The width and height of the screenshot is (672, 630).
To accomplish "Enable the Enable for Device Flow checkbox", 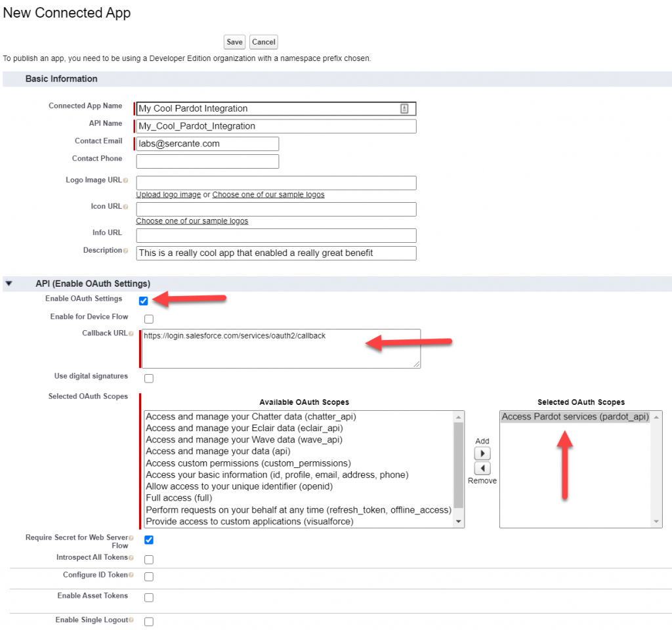I will click(x=149, y=319).
